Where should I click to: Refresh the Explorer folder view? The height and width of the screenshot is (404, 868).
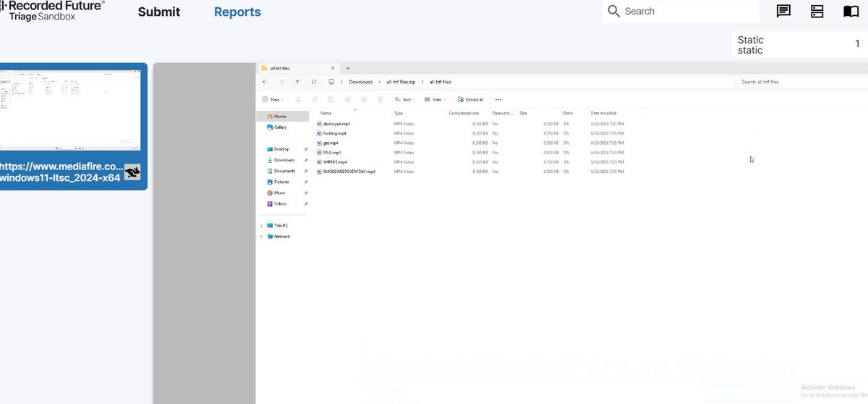point(313,82)
